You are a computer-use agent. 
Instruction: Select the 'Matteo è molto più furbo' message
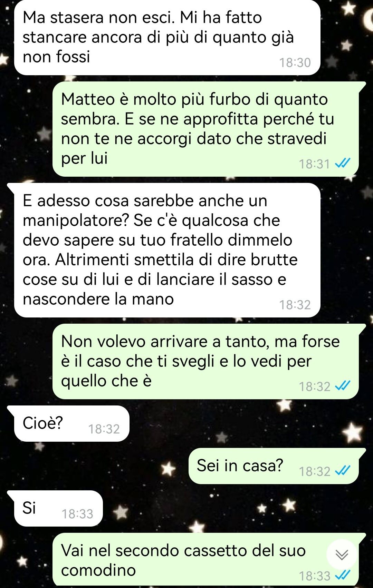[x=206, y=129]
